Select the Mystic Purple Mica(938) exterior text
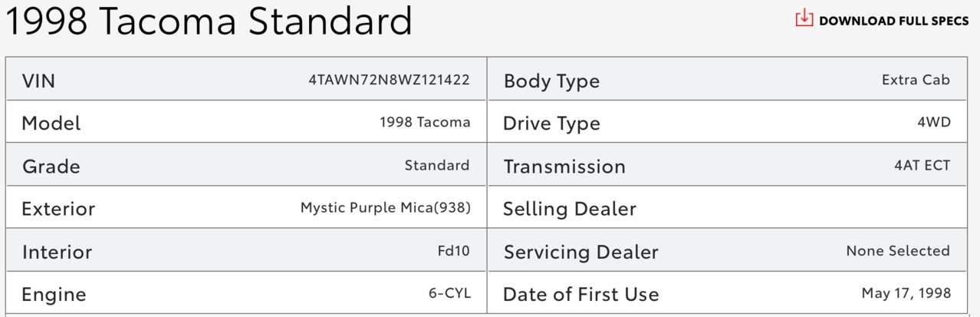 point(385,208)
